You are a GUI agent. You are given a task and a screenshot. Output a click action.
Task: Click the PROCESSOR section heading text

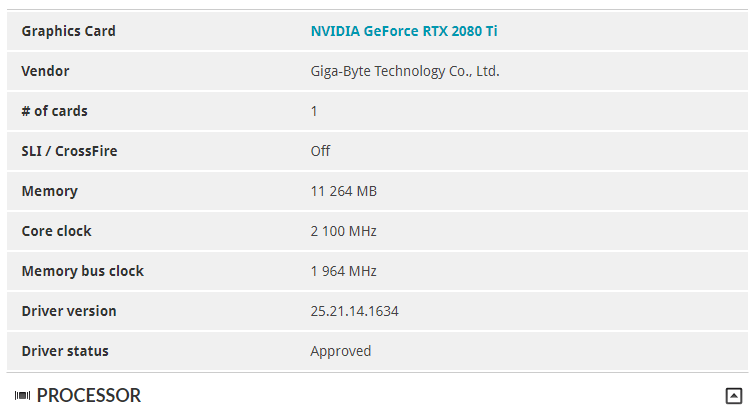pos(89,396)
